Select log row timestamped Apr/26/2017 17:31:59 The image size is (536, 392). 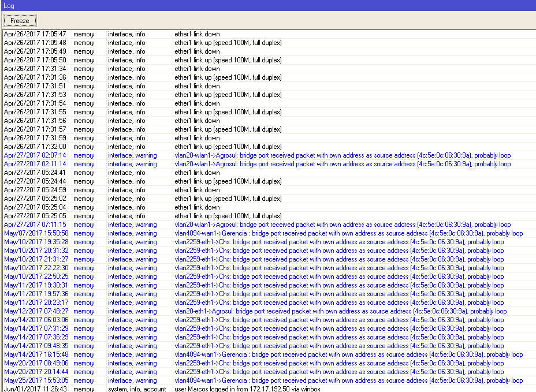(x=269, y=138)
